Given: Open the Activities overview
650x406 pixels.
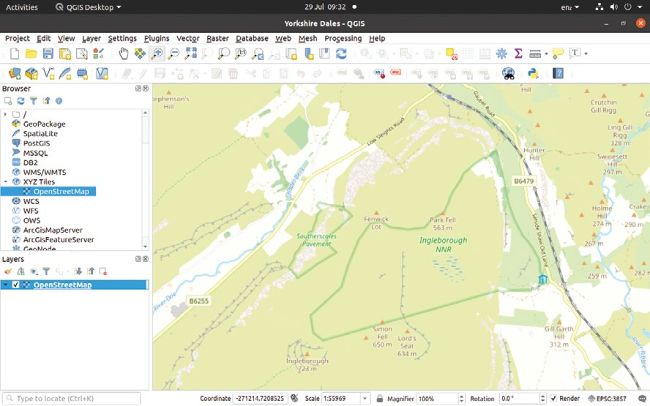Looking at the screenshot, I should pos(23,7).
